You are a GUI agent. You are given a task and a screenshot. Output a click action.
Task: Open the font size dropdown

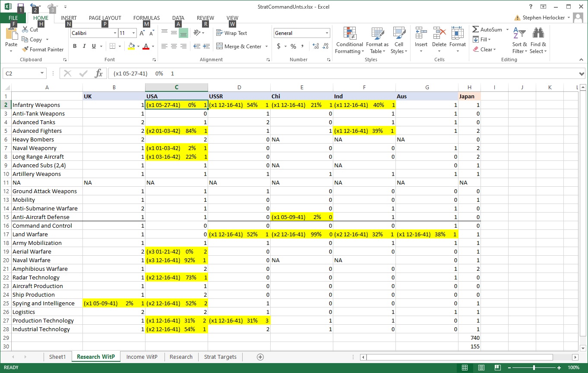(134, 33)
